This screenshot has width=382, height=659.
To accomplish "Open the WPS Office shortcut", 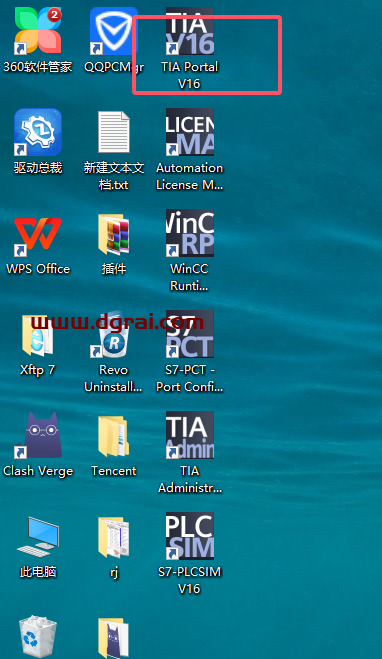I will pyautogui.click(x=38, y=233).
